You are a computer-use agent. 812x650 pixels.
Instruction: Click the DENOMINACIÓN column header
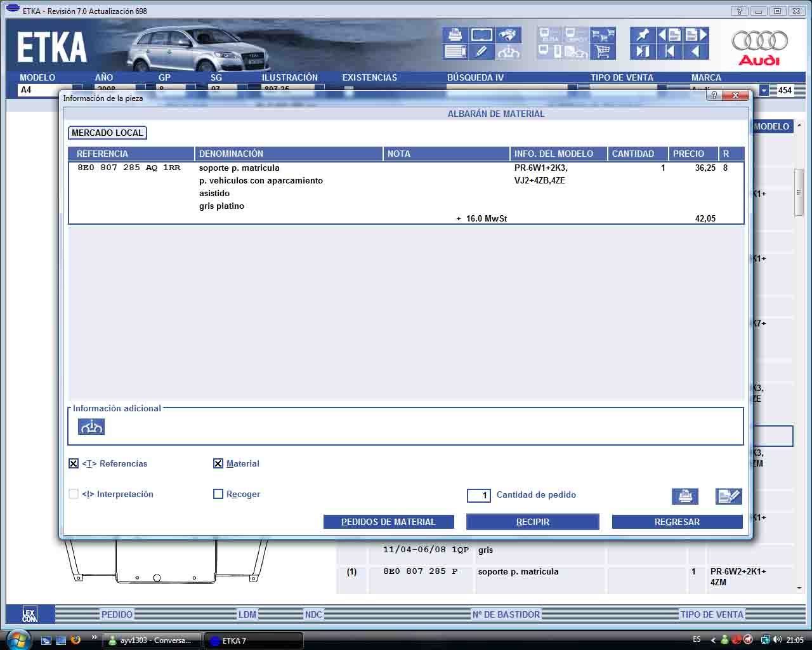coord(289,154)
